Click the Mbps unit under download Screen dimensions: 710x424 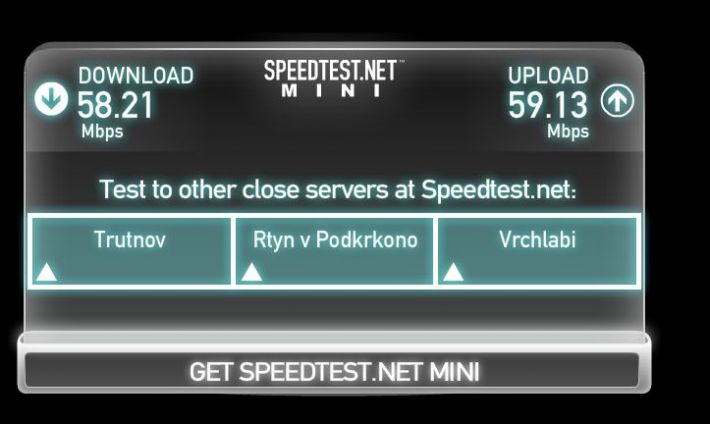[102, 131]
